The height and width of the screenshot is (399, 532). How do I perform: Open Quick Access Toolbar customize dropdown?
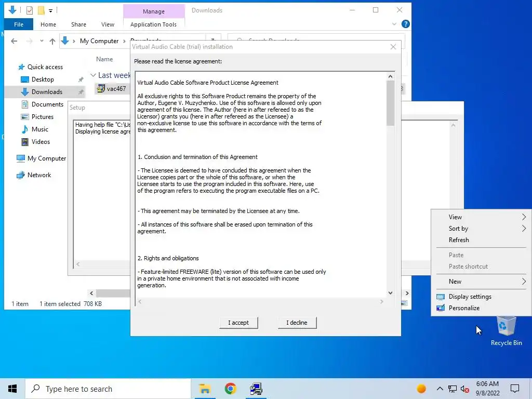pyautogui.click(x=50, y=11)
